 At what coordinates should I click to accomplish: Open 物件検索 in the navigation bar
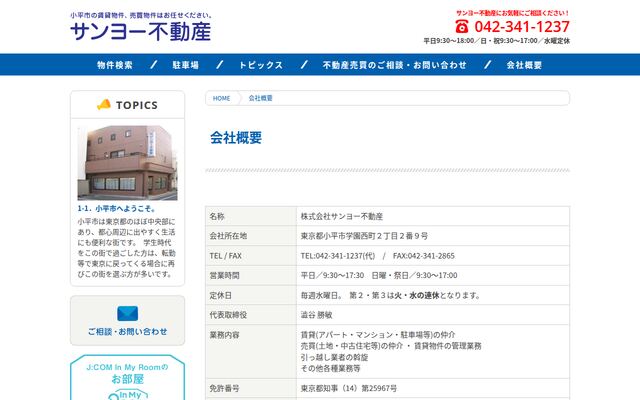pyautogui.click(x=115, y=65)
